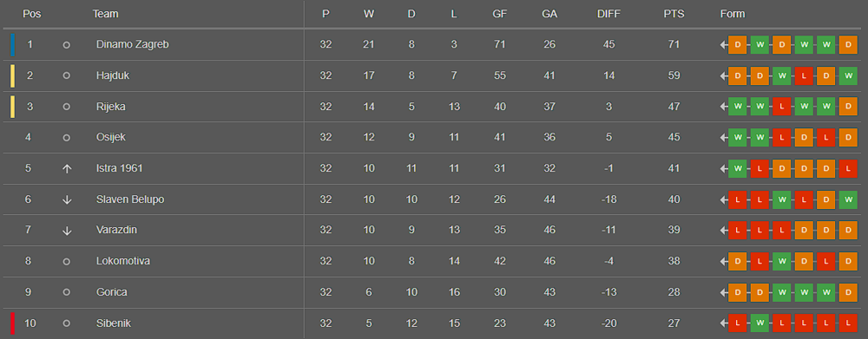Click Sibenik's only green W form badge
This screenshot has height=339, width=868.
[x=759, y=323]
